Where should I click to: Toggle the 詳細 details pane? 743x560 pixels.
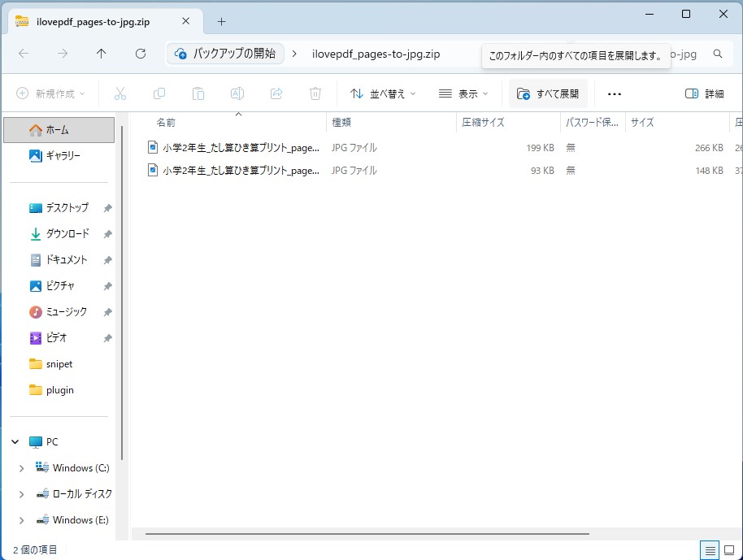point(704,93)
